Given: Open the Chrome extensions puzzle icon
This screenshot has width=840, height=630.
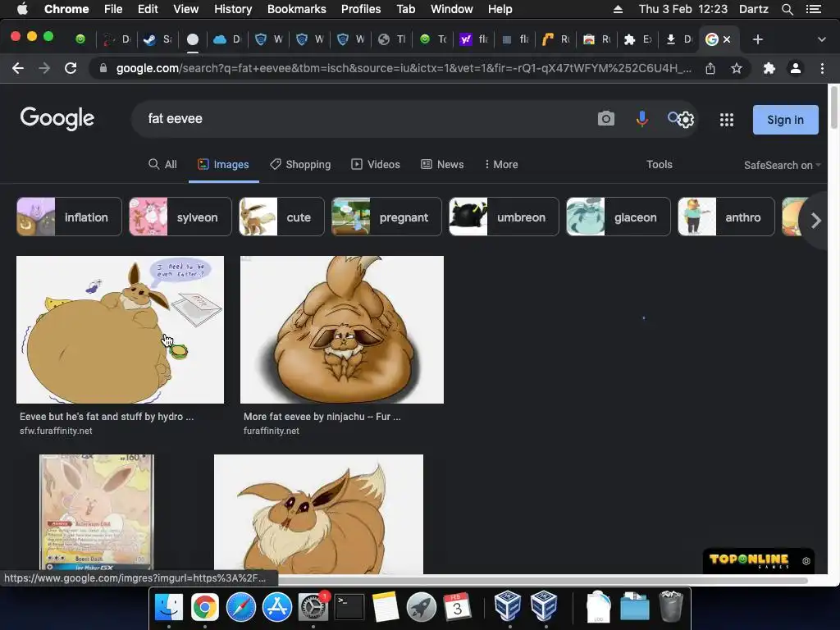Looking at the screenshot, I should tap(769, 68).
